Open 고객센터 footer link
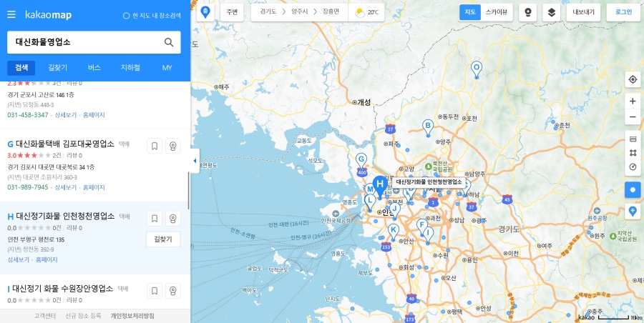The image size is (644, 323). pyautogui.click(x=45, y=316)
